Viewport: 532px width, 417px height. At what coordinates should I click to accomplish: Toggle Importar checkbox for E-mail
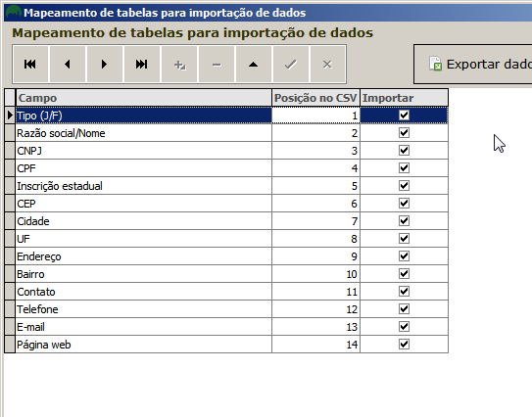click(404, 327)
